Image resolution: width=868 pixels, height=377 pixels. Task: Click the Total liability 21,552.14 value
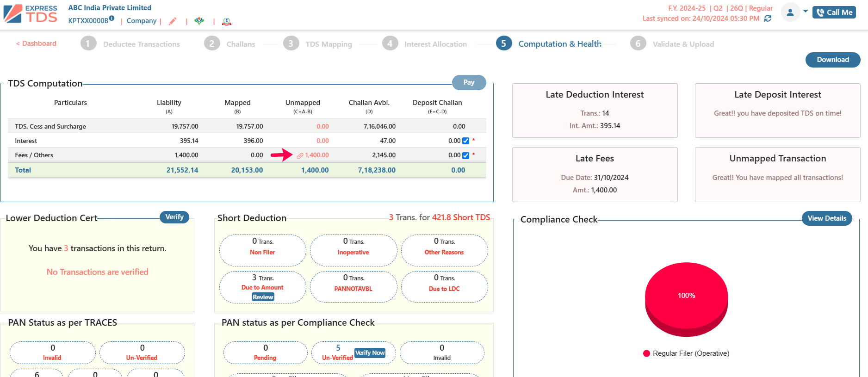click(x=182, y=170)
